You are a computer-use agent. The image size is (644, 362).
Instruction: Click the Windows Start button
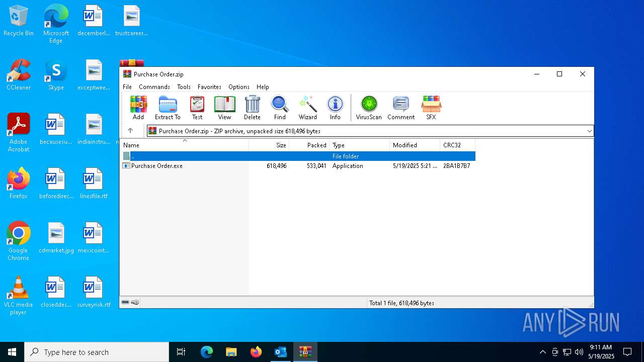coord(12,352)
